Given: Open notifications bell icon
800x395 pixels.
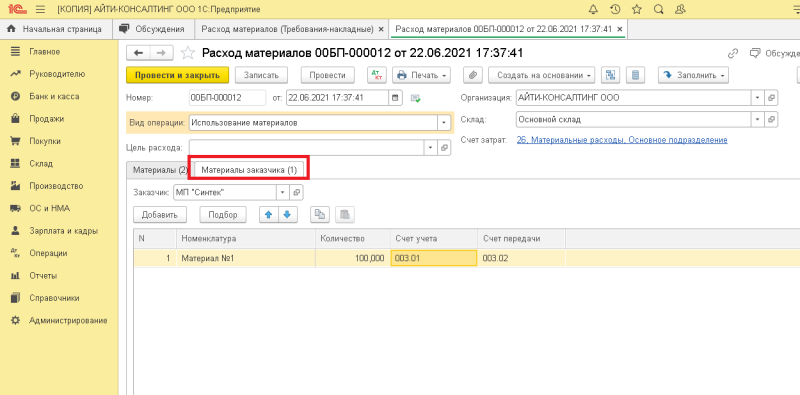Looking at the screenshot, I should [593, 9].
